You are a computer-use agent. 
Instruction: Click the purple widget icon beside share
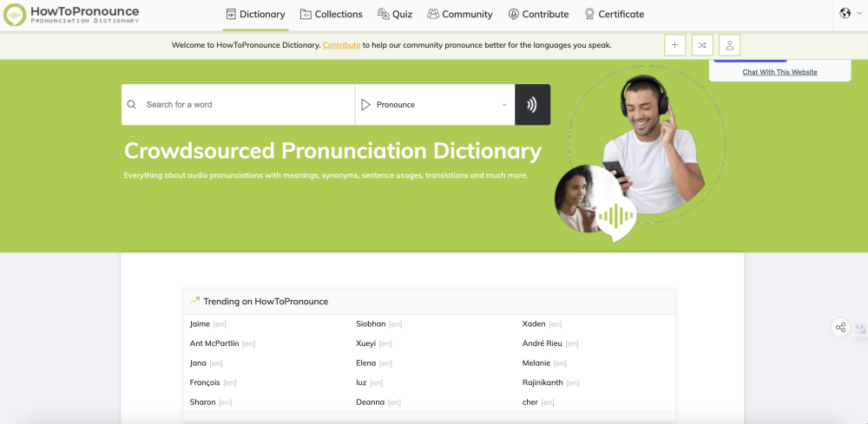click(x=859, y=327)
